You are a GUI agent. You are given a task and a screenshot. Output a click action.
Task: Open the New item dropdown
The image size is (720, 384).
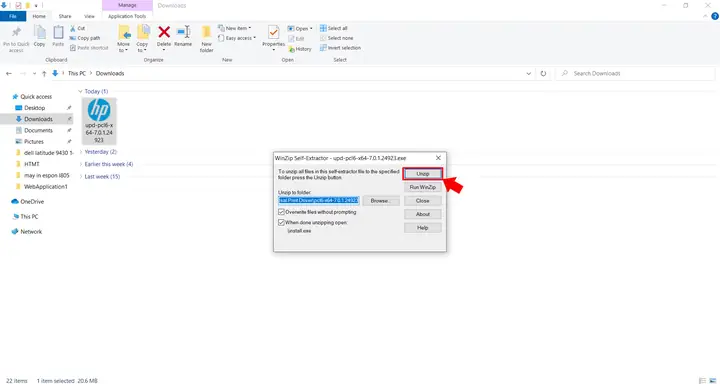click(235, 28)
